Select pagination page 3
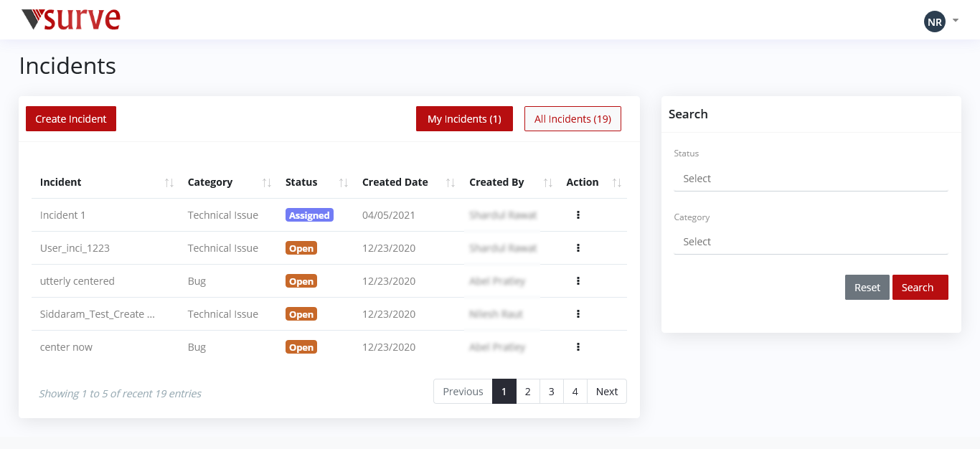Viewport: 980px width, 449px height. (552, 392)
